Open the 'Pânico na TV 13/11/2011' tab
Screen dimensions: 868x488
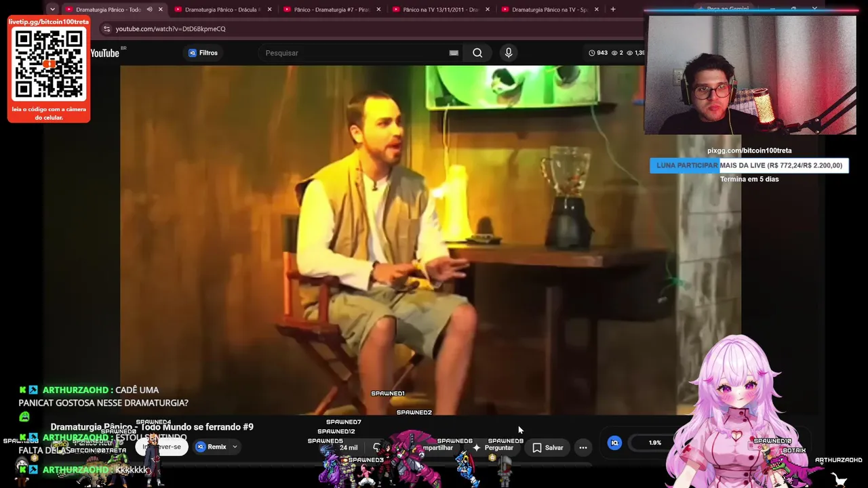(x=440, y=9)
